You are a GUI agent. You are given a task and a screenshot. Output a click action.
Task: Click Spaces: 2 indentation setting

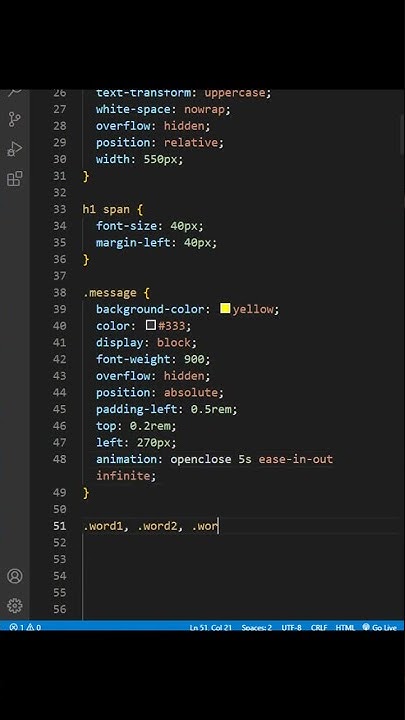[x=257, y=627]
